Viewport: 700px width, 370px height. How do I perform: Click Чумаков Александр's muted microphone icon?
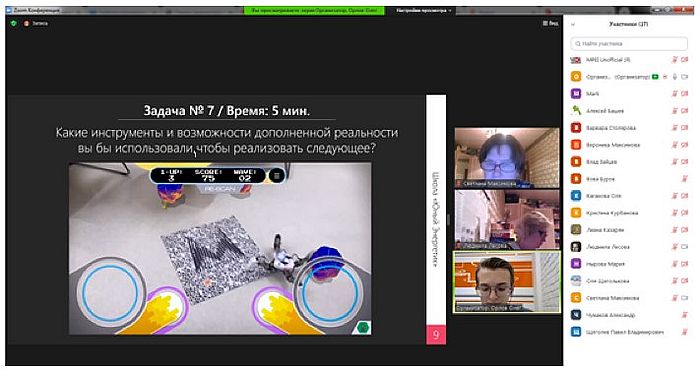(x=685, y=315)
